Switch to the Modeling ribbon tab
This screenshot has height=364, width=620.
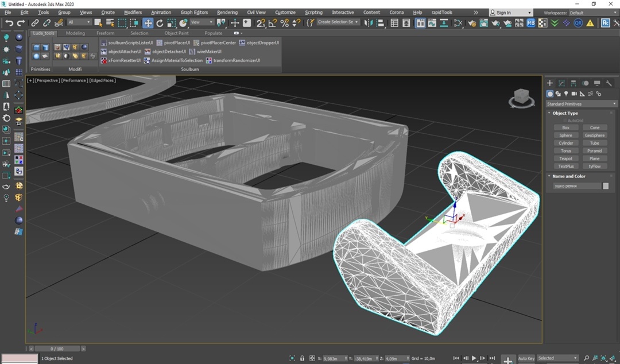tap(75, 33)
